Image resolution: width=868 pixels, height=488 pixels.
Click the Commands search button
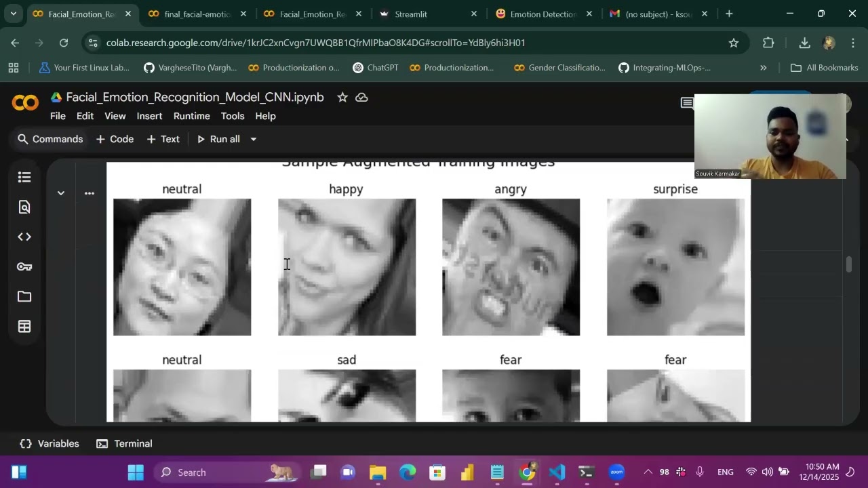[x=50, y=140]
